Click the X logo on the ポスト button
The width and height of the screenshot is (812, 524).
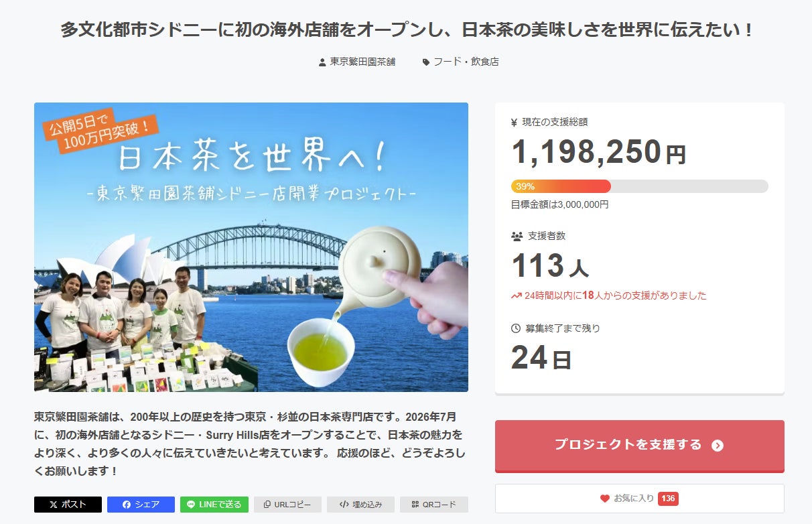click(x=54, y=505)
